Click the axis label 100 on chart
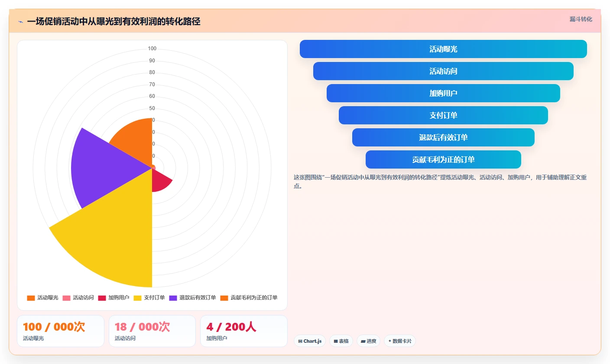This screenshot has height=364, width=610. 152,49
